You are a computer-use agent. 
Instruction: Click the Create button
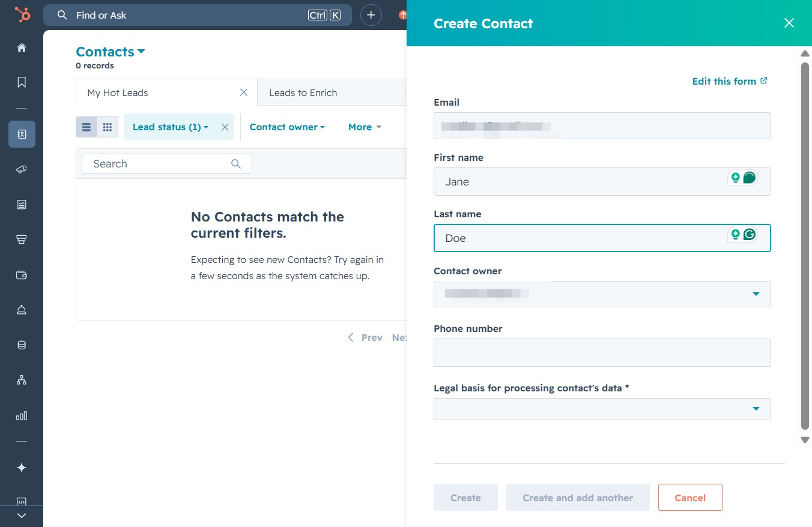point(465,498)
